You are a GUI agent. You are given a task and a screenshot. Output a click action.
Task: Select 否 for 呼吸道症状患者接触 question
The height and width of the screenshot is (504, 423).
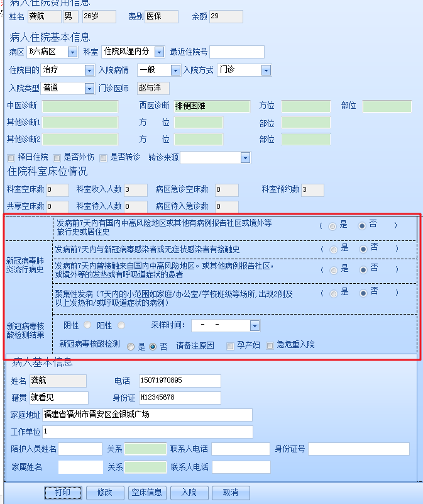point(363,270)
